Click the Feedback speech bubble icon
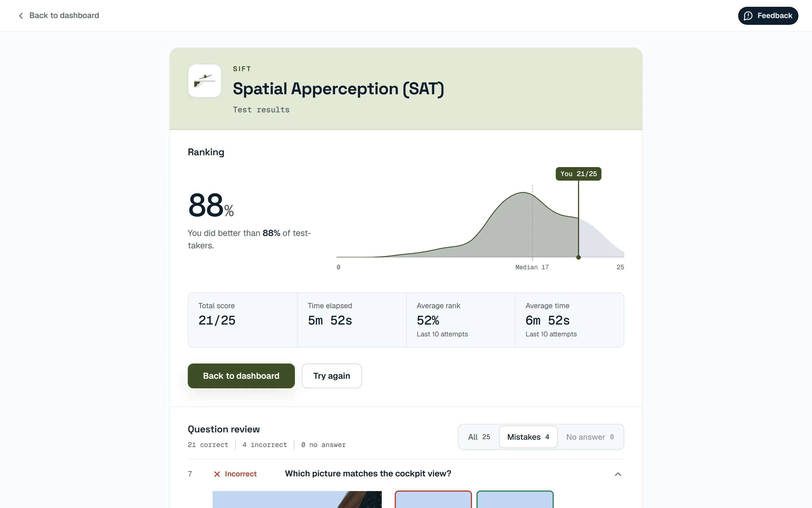812x508 pixels. [x=748, y=16]
